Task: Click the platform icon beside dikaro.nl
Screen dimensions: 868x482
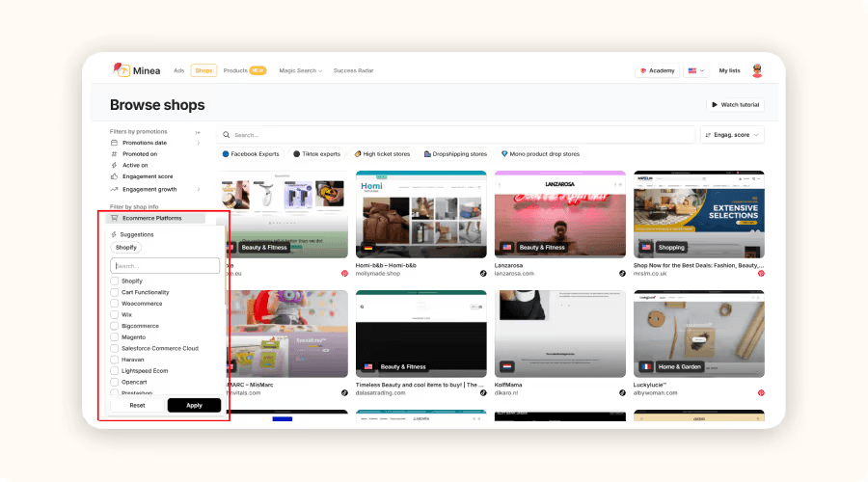Action: tap(622, 393)
